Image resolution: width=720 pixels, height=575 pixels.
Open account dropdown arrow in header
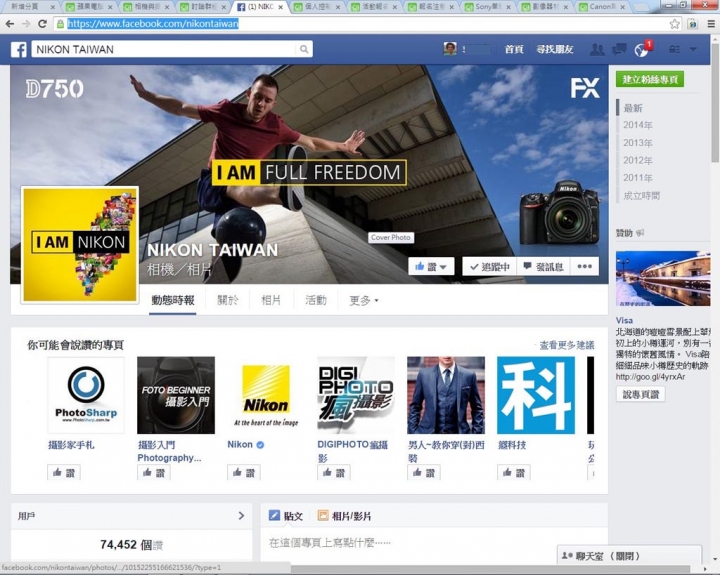pyautogui.click(x=693, y=49)
